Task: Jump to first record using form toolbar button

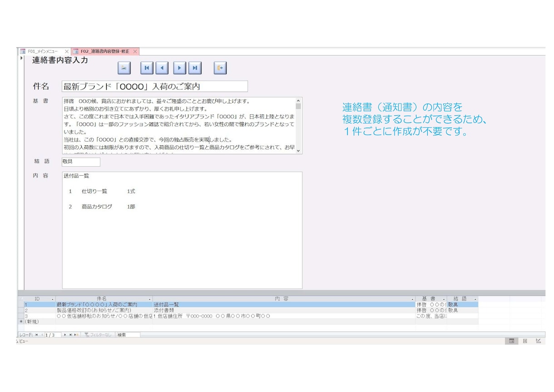Action: pyautogui.click(x=146, y=68)
